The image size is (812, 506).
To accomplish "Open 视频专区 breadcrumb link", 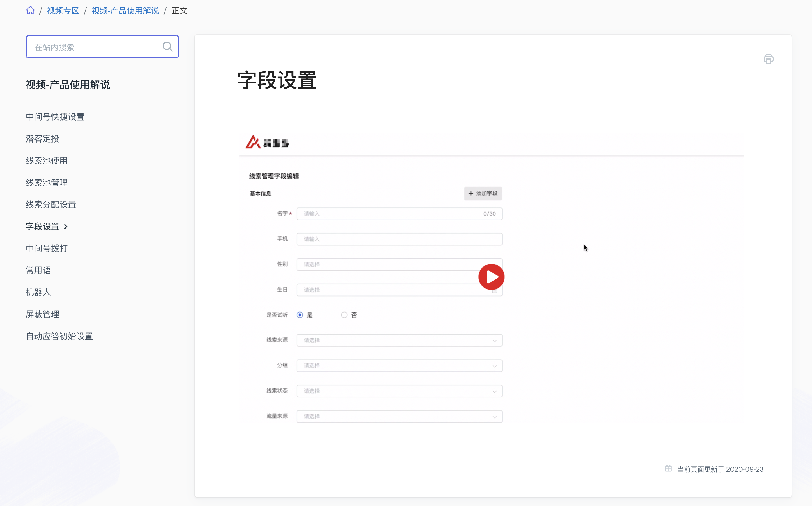I will pos(63,11).
